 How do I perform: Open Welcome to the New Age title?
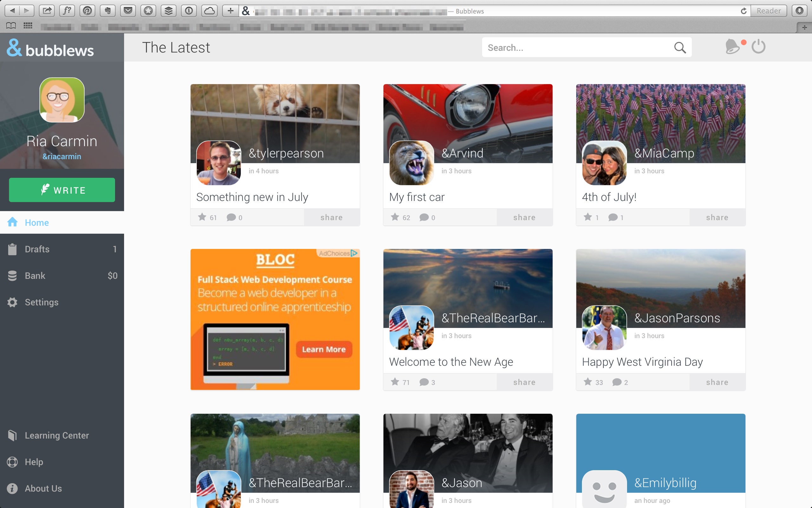click(x=451, y=362)
